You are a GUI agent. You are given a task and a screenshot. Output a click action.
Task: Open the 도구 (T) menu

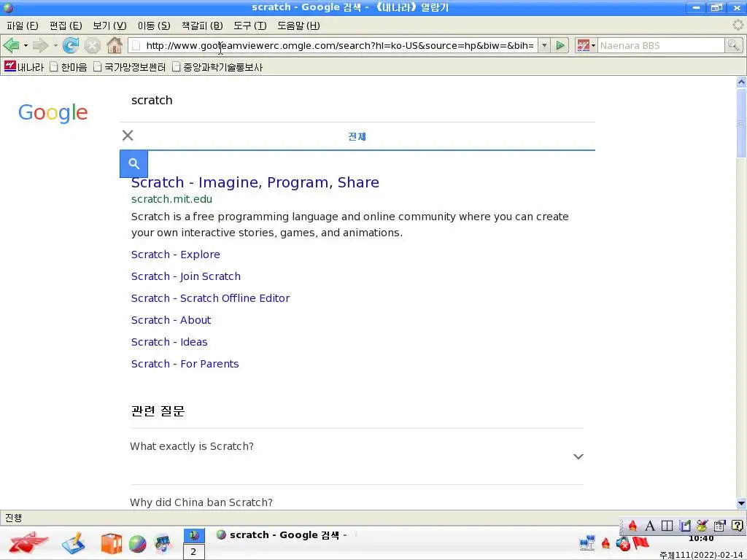(250, 26)
